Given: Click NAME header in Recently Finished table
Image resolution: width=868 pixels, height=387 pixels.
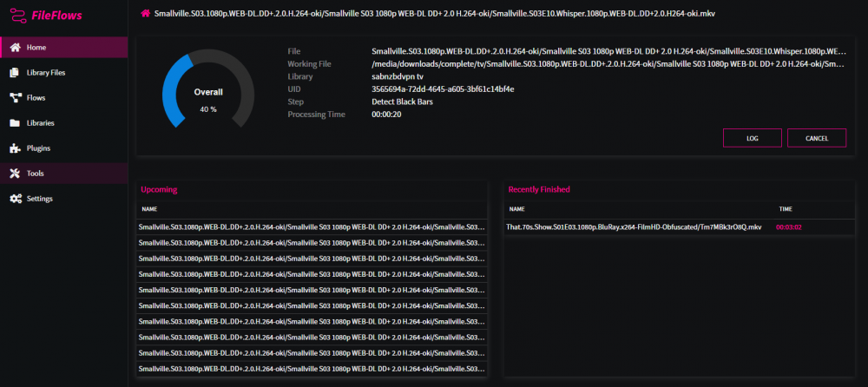Looking at the screenshot, I should pos(516,209).
